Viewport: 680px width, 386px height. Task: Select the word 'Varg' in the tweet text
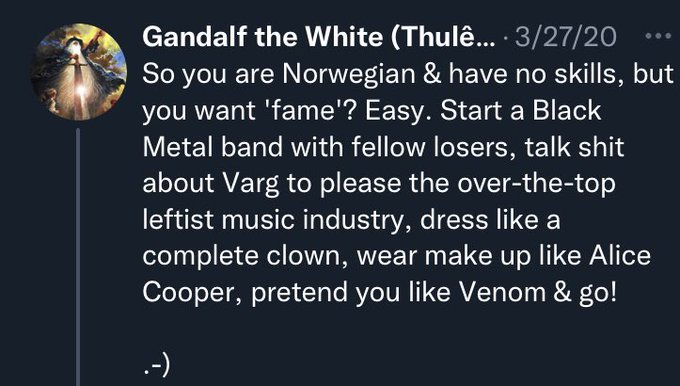[x=251, y=184]
